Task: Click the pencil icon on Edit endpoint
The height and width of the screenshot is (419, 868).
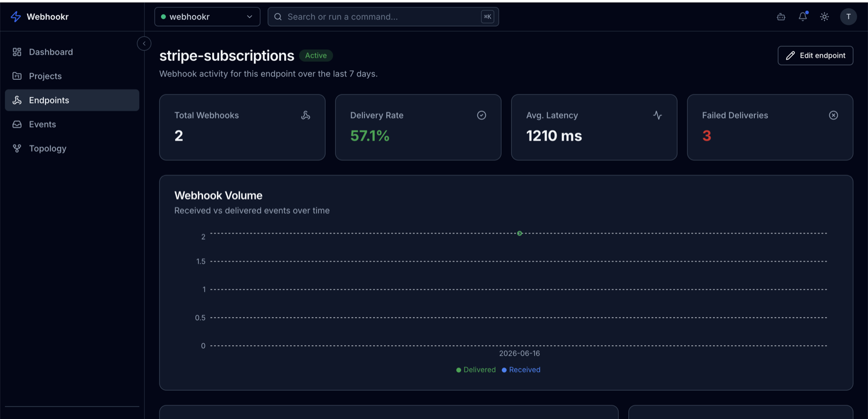Action: pyautogui.click(x=790, y=55)
